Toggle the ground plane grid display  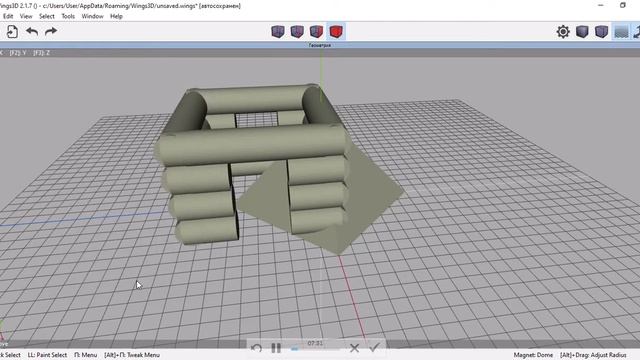[621, 31]
